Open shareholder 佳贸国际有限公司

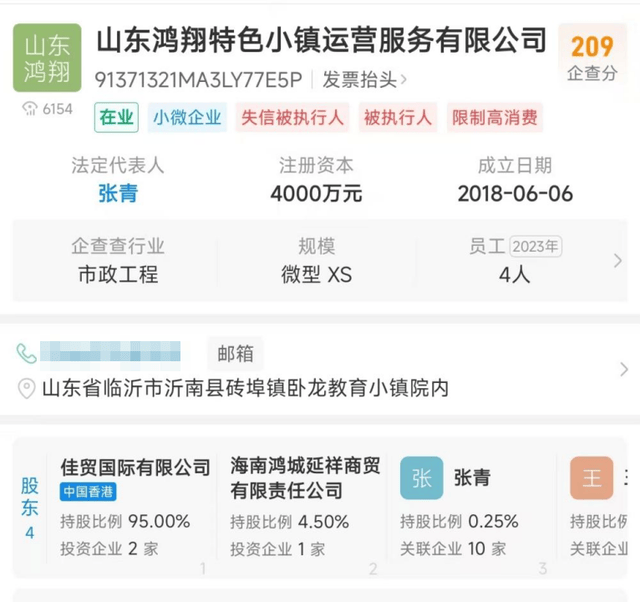(136, 468)
